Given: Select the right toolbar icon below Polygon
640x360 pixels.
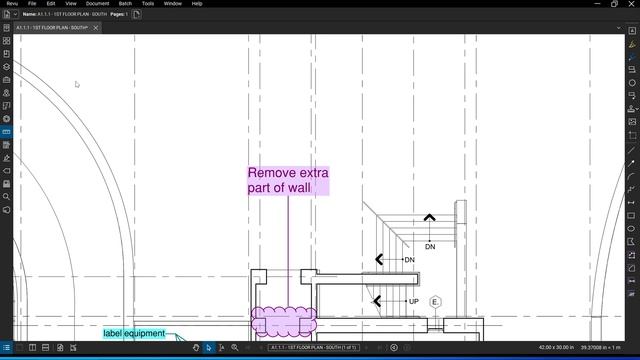Looking at the screenshot, I should click(632, 255).
